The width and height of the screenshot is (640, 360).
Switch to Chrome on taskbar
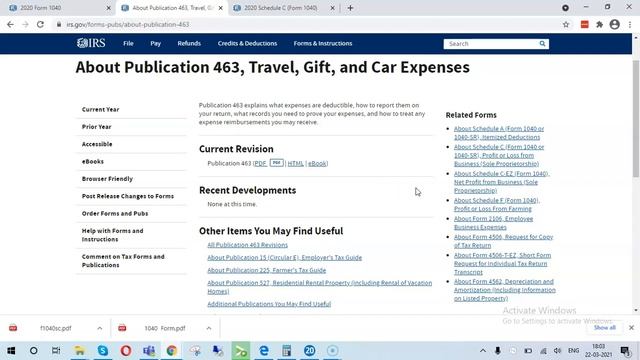click(172, 351)
